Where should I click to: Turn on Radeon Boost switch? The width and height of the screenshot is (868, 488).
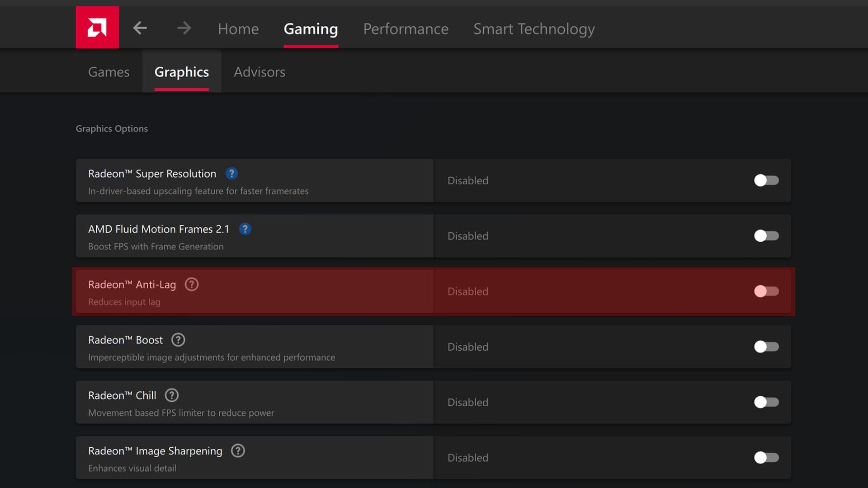point(766,347)
